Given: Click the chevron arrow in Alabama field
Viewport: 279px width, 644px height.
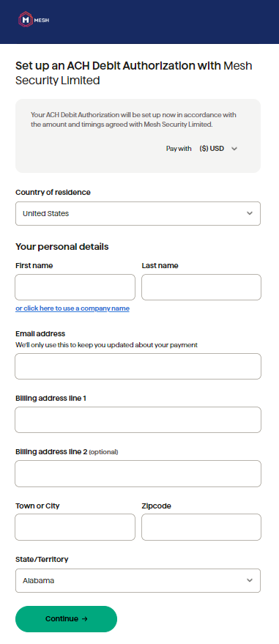Looking at the screenshot, I should point(250,581).
